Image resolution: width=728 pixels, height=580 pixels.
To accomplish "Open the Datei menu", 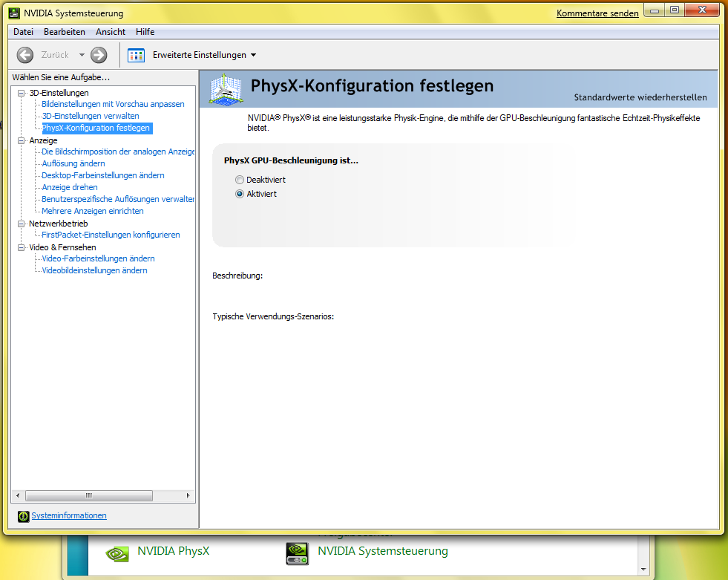I will pyautogui.click(x=23, y=32).
